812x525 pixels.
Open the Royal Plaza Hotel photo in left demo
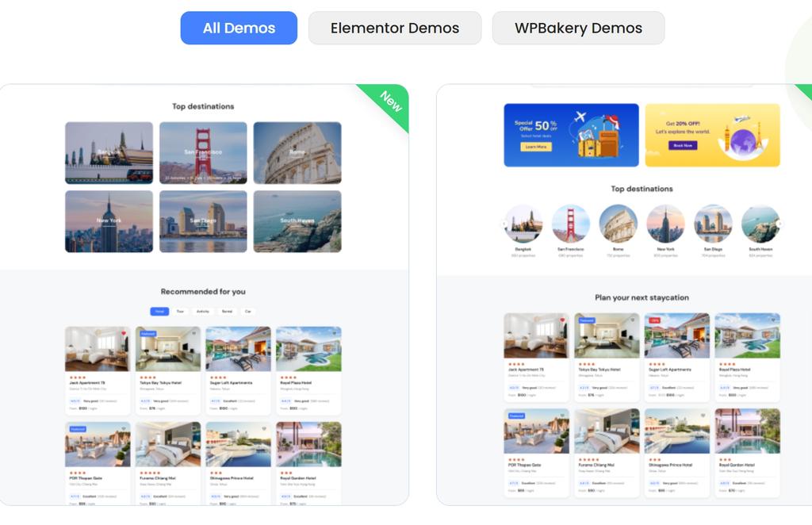coord(308,348)
